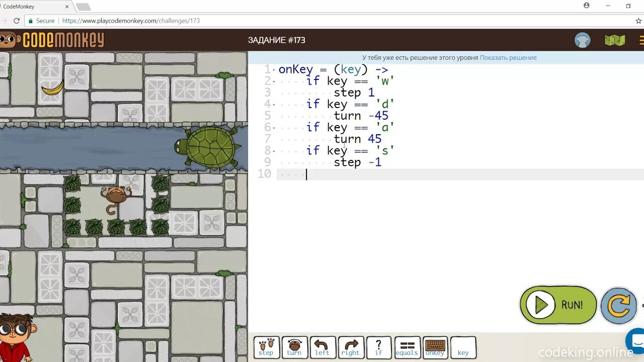Click the turn command button
The width and height of the screenshot is (644, 362).
tap(294, 347)
